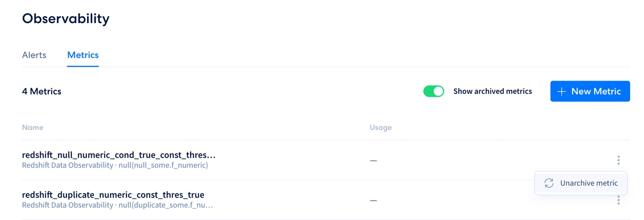Open the three-dot menu for redshift_duplicate_numeric metric
Screen dimensions: 644x220
(x=618, y=200)
